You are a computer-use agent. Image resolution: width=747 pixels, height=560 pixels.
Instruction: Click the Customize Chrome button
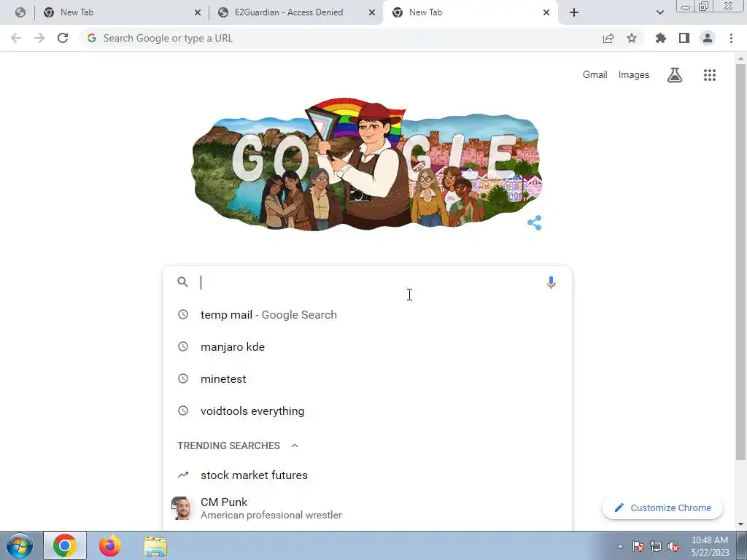(662, 507)
